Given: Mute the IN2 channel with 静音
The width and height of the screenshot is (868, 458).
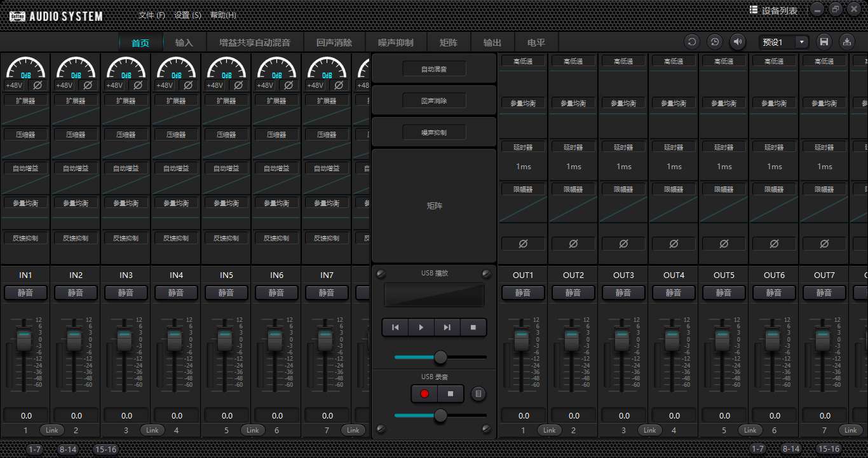Looking at the screenshot, I should pos(76,293).
